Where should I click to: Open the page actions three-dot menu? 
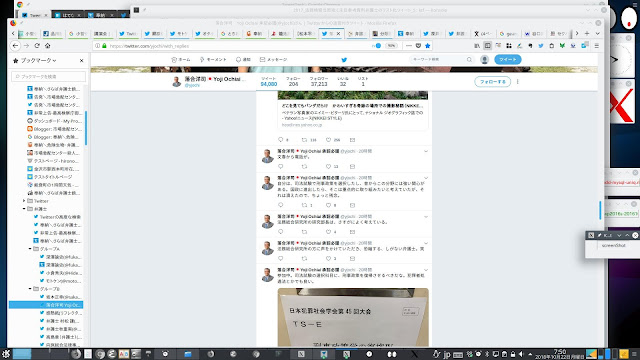(x=409, y=46)
